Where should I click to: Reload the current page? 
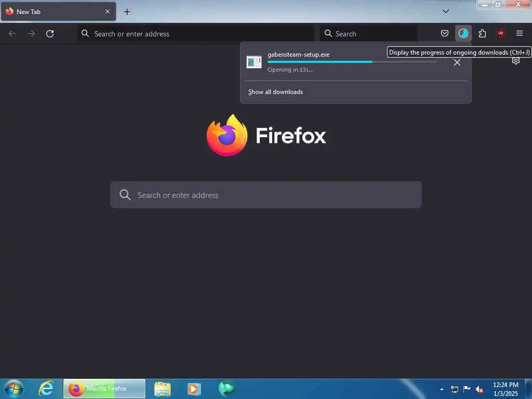pyautogui.click(x=50, y=34)
